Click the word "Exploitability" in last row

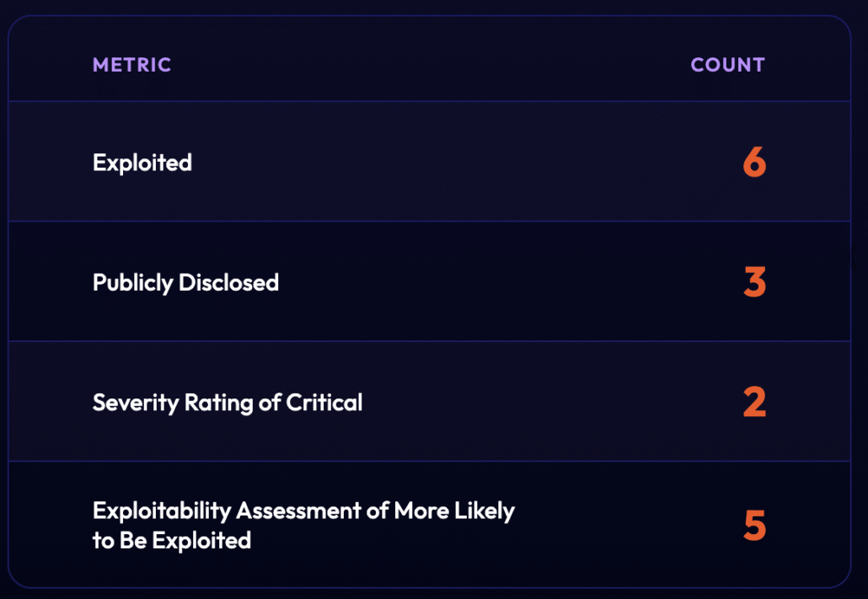161,511
